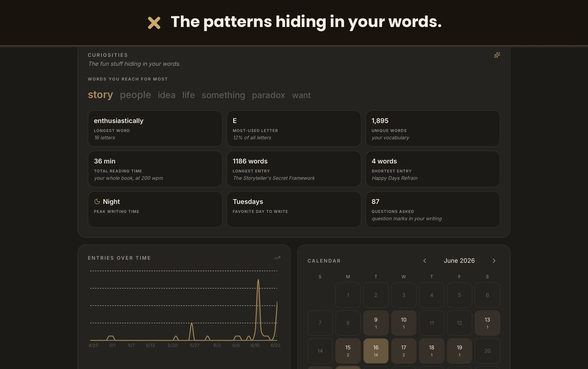Click the 6/15 chart axis label
Screen dimensions: 588x369
tap(255, 345)
